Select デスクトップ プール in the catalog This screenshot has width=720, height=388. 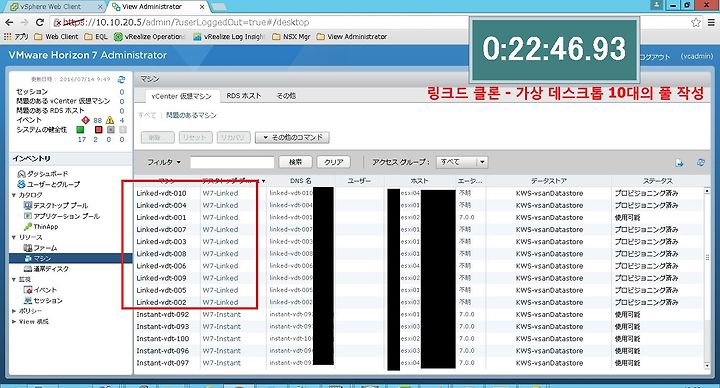[x=56, y=205]
